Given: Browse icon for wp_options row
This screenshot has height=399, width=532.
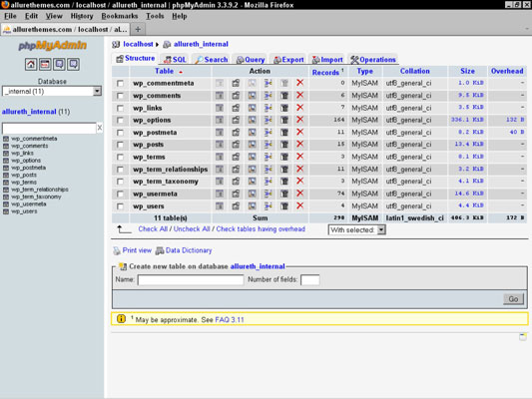Looking at the screenshot, I should coord(220,120).
